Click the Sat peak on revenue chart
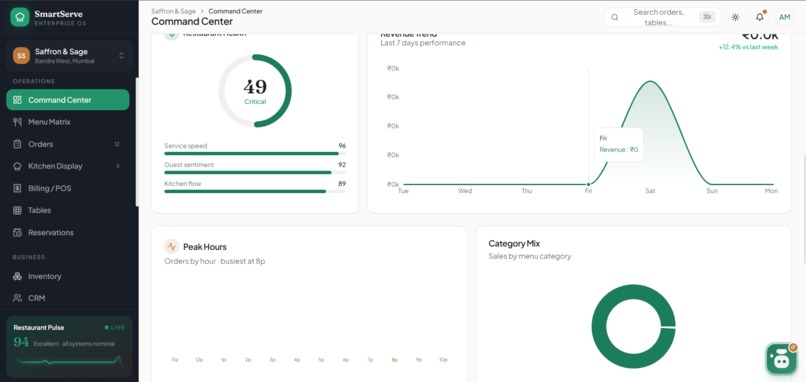 [650, 81]
